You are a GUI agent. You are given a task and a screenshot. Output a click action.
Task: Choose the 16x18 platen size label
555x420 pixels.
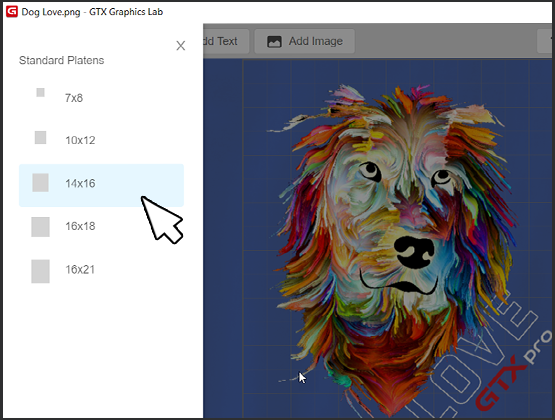pos(80,226)
